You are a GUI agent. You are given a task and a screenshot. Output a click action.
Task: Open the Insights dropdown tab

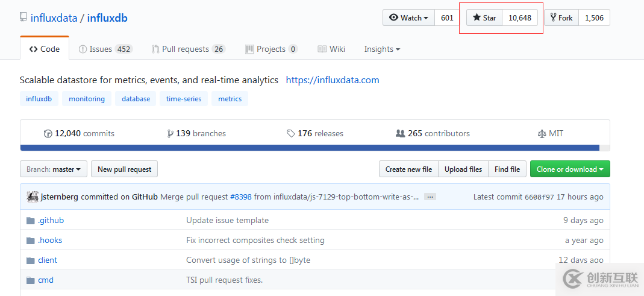(x=382, y=49)
